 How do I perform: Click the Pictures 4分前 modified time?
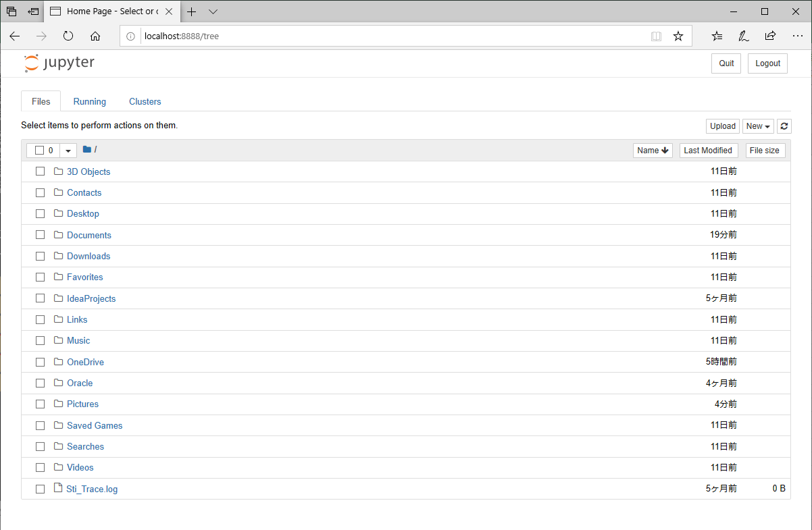[726, 404]
